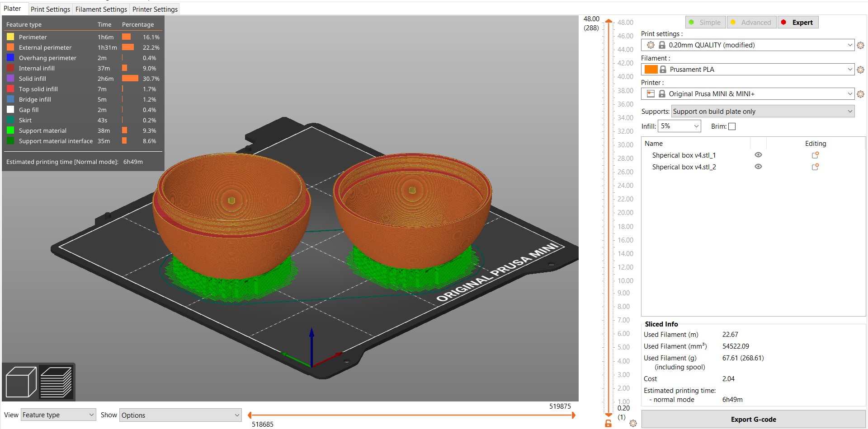Switch to the Plater tab

13,9
